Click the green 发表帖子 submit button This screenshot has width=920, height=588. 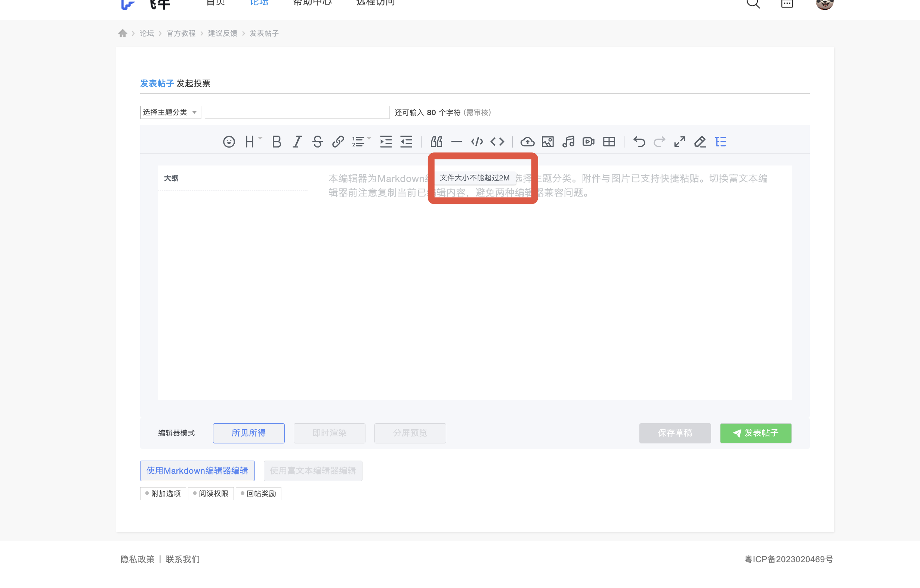tap(756, 433)
